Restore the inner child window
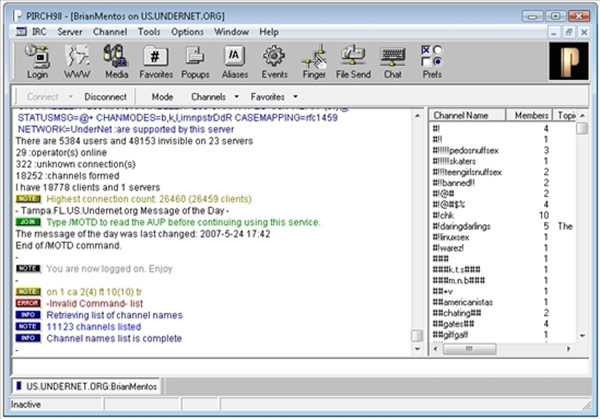This screenshot has width=600, height=419. [x=569, y=33]
